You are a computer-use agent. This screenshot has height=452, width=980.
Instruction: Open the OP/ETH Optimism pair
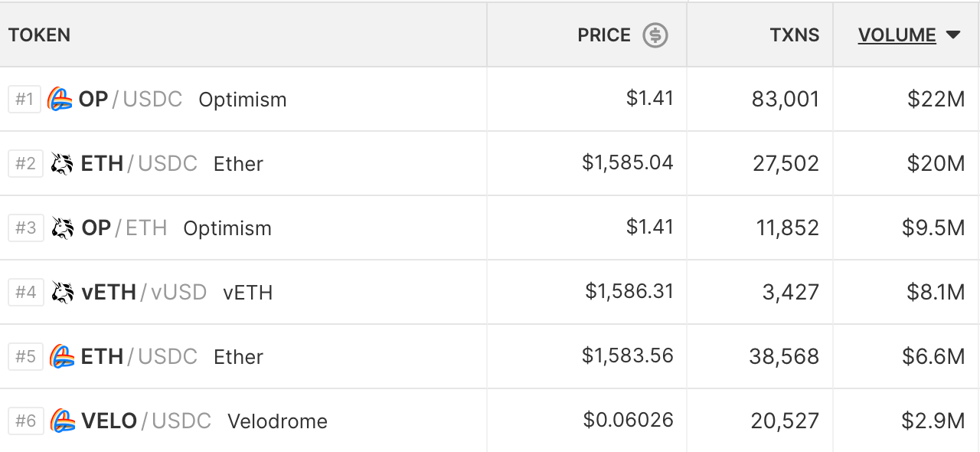(176, 228)
